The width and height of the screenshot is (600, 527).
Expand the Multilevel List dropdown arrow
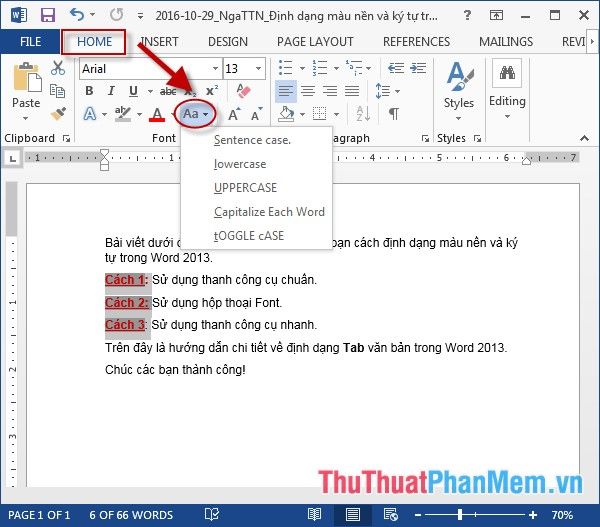pyautogui.click(x=368, y=69)
